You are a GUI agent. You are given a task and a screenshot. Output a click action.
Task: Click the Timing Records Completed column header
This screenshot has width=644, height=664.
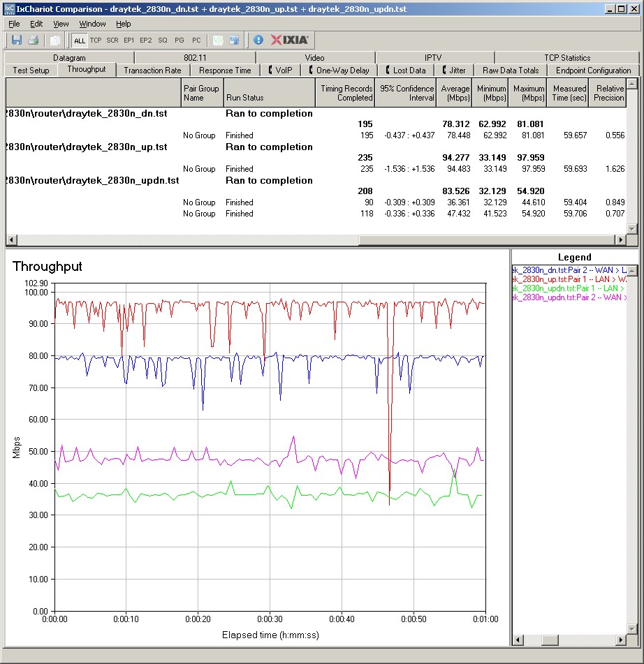point(345,93)
